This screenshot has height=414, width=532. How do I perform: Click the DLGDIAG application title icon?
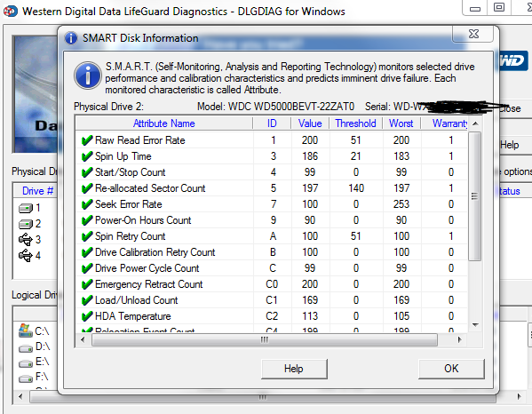tap(10, 12)
